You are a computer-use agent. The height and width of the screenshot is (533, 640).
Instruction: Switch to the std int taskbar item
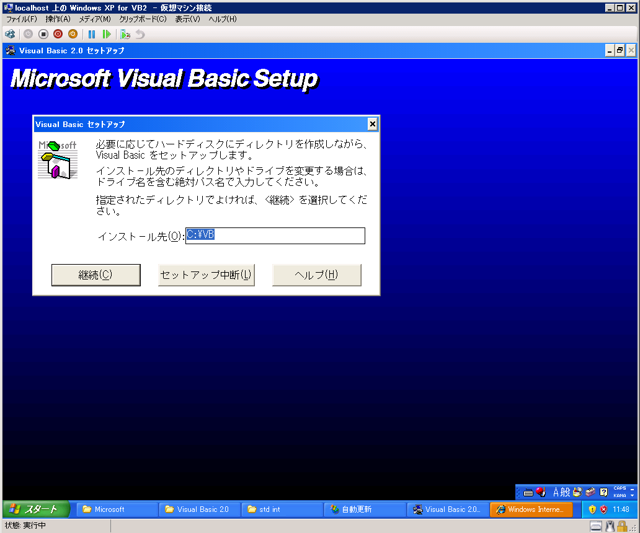point(282,509)
